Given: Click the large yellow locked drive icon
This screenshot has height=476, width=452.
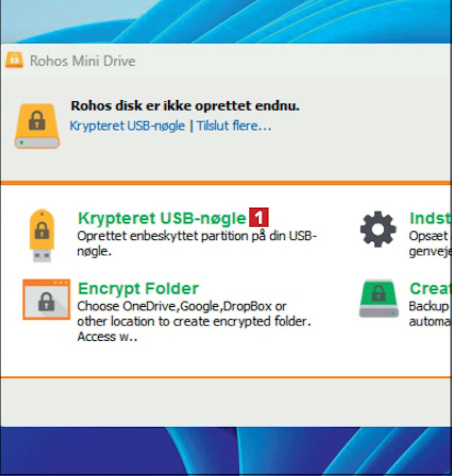Looking at the screenshot, I should coord(37,126).
